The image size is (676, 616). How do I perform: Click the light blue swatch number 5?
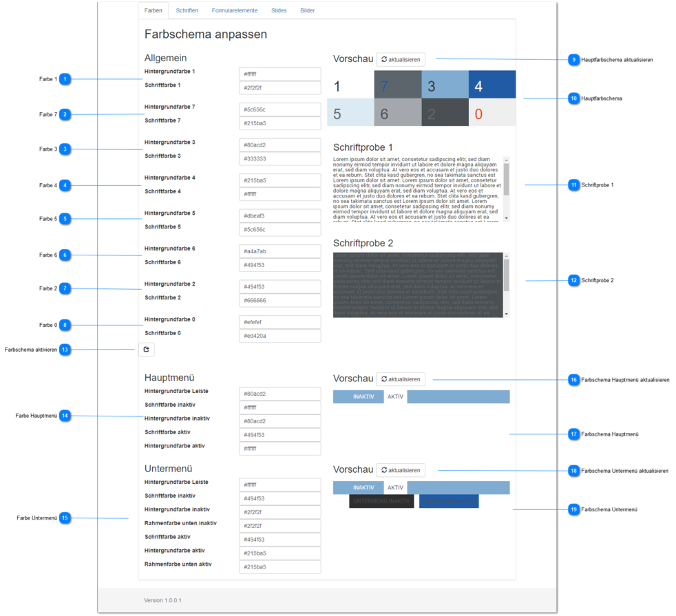pos(350,112)
